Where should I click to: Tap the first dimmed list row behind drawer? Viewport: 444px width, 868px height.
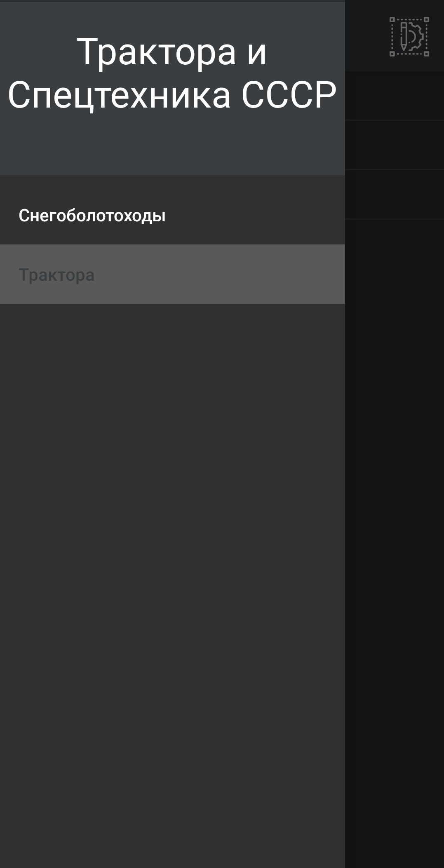pyautogui.click(x=395, y=96)
